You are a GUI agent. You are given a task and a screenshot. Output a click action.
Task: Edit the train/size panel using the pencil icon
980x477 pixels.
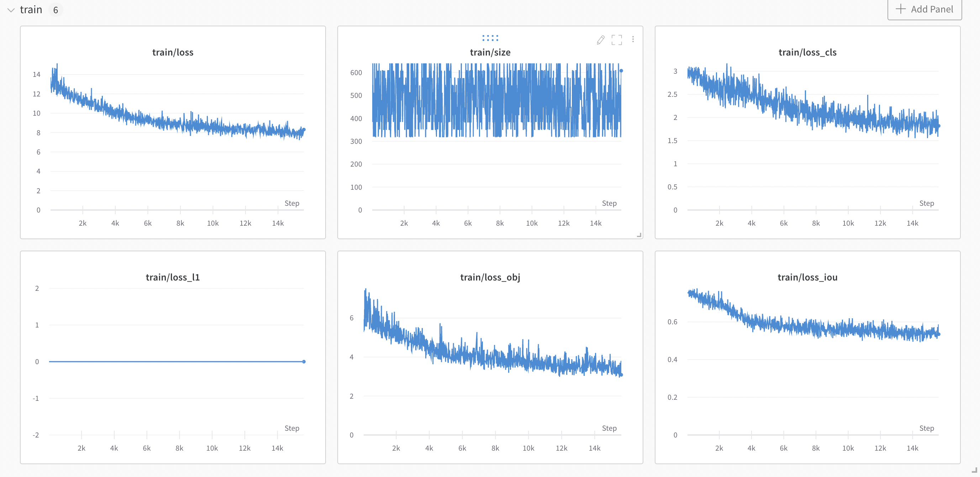pyautogui.click(x=601, y=39)
